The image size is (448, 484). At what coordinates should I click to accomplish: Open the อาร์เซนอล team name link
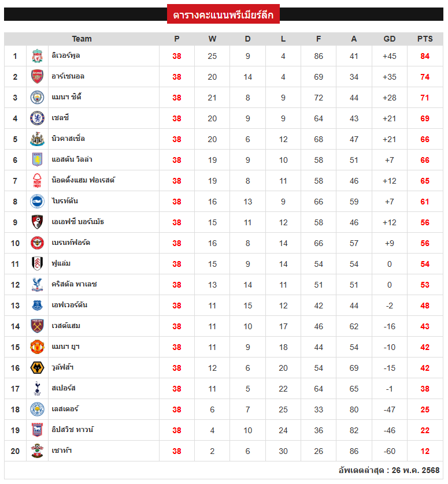pyautogui.click(x=68, y=76)
